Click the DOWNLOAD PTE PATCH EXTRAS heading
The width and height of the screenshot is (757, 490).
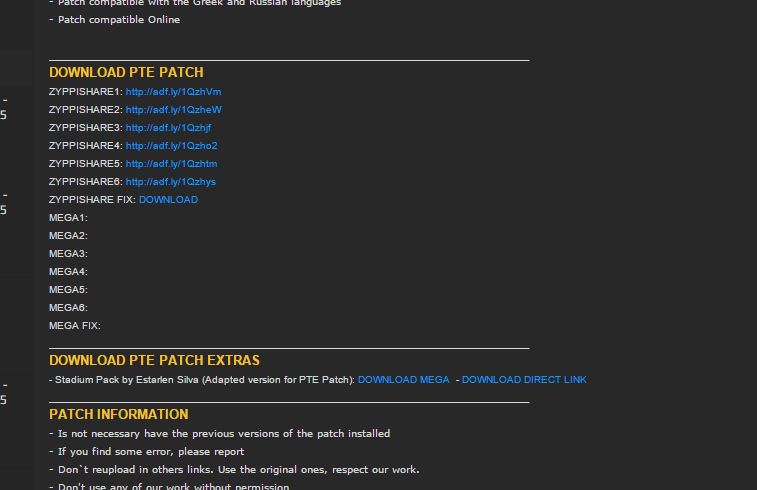(154, 361)
